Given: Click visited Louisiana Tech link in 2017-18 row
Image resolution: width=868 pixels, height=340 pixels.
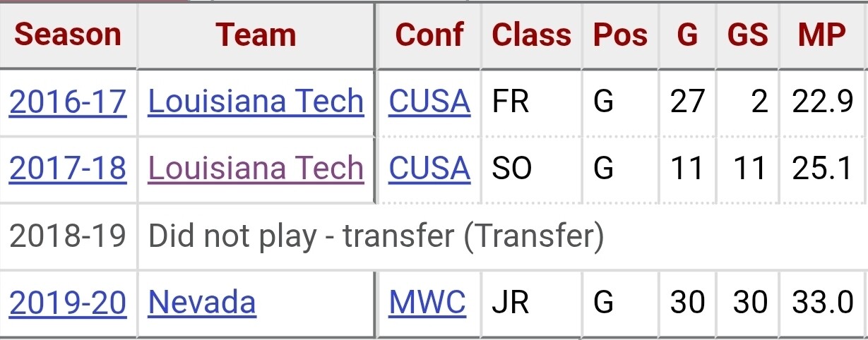Looking at the screenshot, I should 256,169.
